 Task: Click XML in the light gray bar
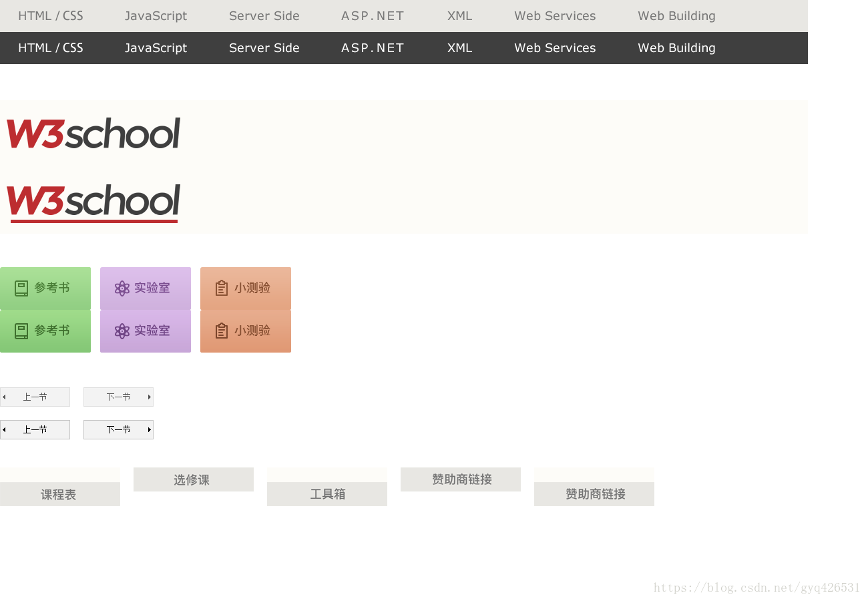pos(459,16)
